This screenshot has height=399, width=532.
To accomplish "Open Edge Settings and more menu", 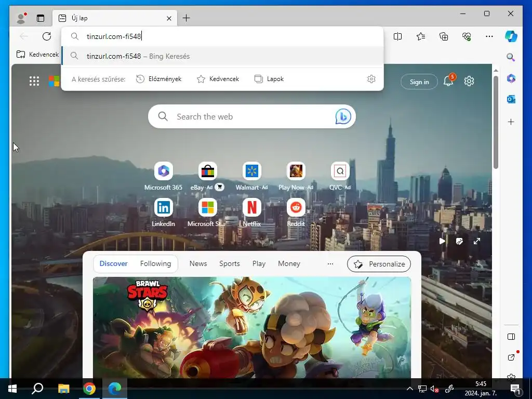I will (489, 36).
